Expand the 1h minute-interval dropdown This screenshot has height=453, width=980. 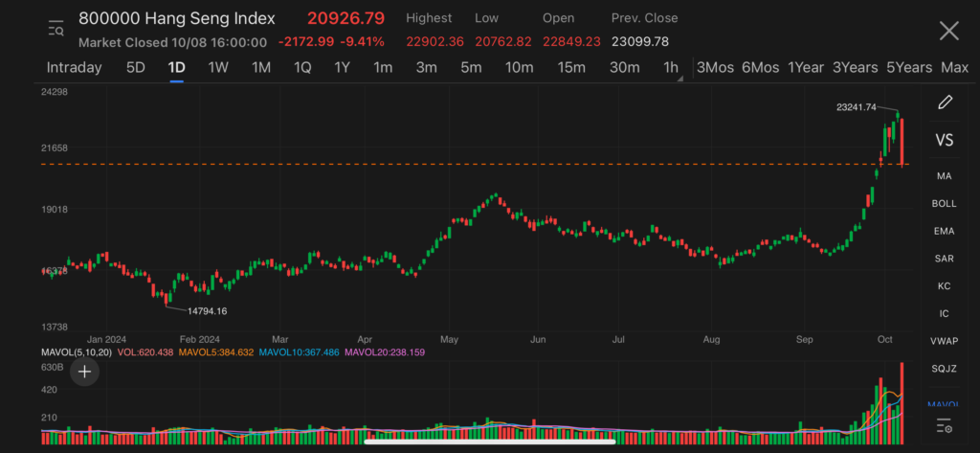coord(673,68)
